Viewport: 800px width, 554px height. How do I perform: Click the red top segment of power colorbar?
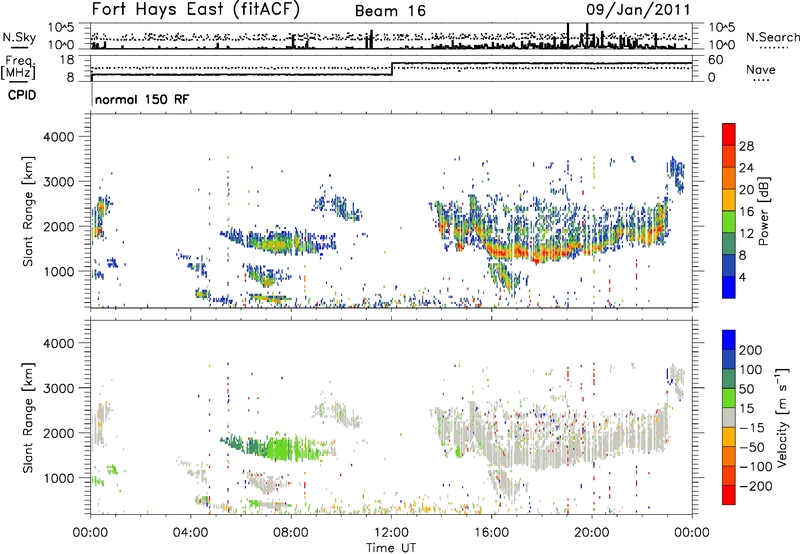coord(729,135)
